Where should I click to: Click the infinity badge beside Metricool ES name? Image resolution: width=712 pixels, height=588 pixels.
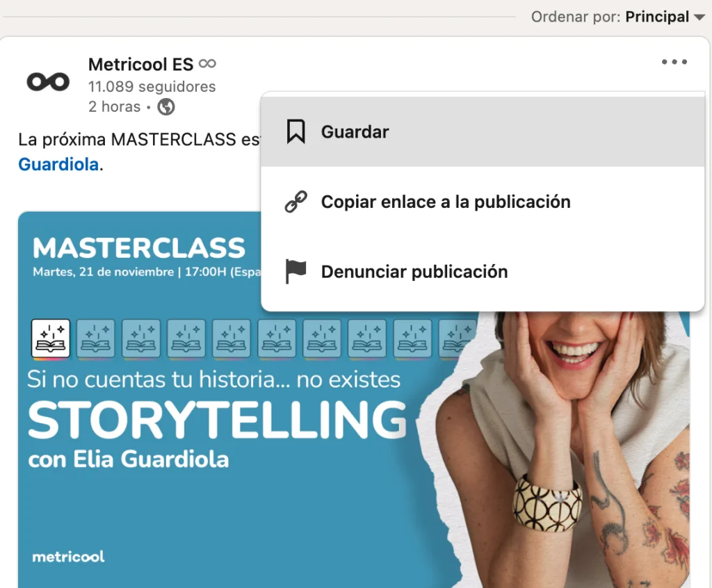point(207,63)
